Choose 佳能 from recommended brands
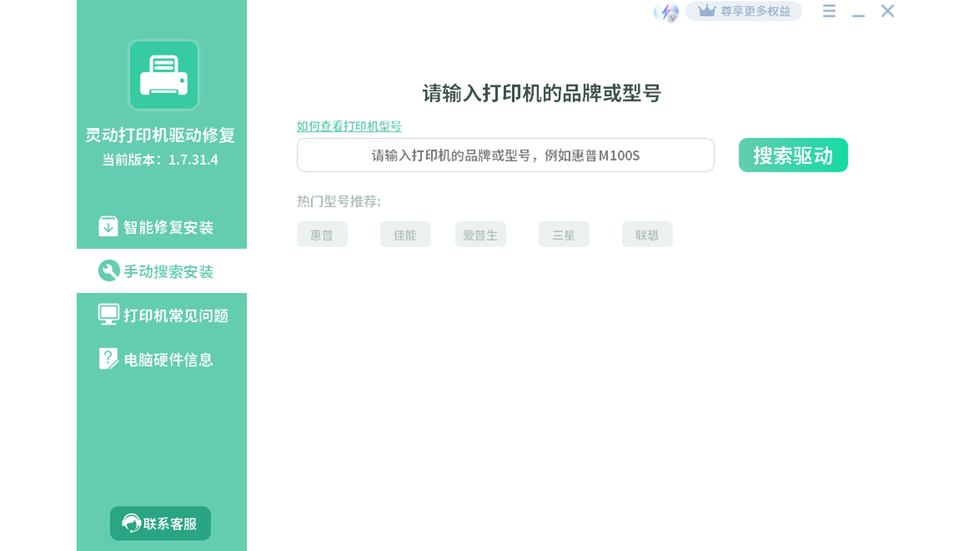Viewport: 980px width, 551px height. (x=405, y=234)
